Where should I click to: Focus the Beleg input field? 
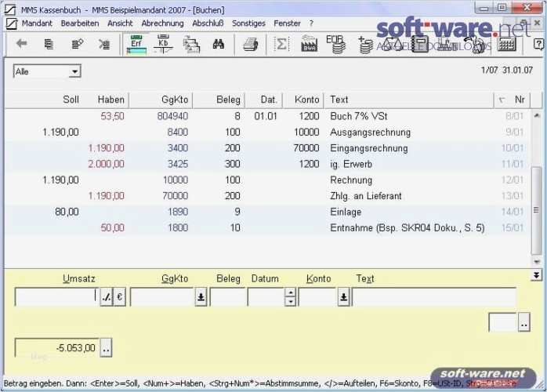pyautogui.click(x=227, y=296)
